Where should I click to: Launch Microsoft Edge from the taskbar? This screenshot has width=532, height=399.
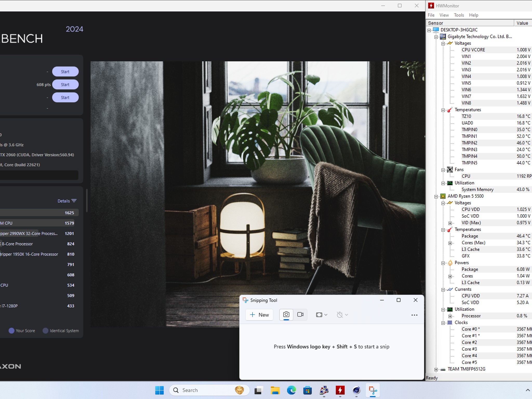pyautogui.click(x=291, y=390)
